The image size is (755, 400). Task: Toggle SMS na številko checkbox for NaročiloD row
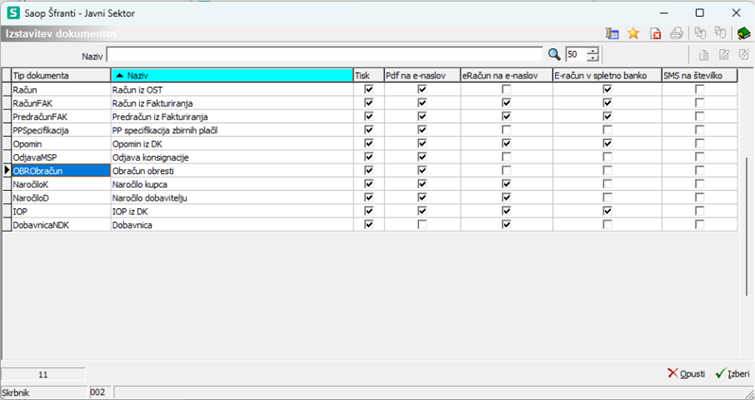(x=700, y=197)
